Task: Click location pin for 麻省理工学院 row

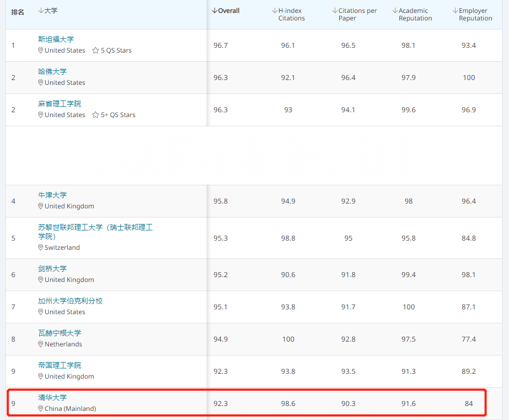Action: (x=40, y=115)
